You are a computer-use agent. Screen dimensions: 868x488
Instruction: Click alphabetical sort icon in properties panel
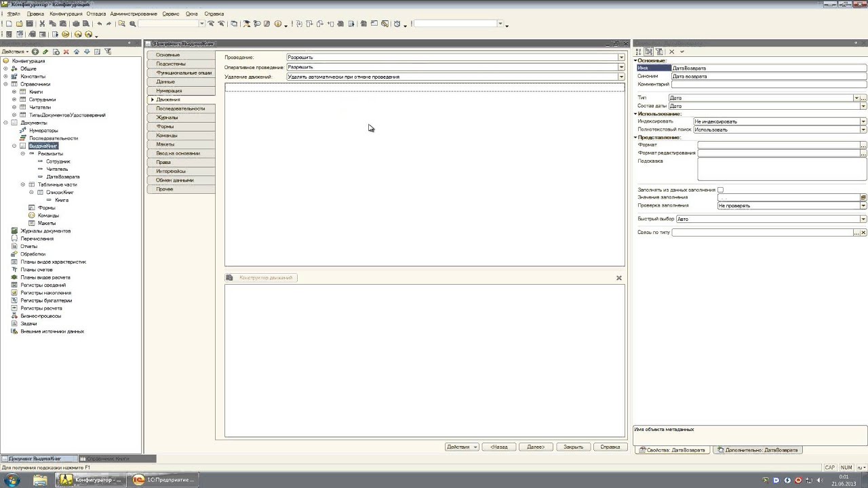click(639, 52)
